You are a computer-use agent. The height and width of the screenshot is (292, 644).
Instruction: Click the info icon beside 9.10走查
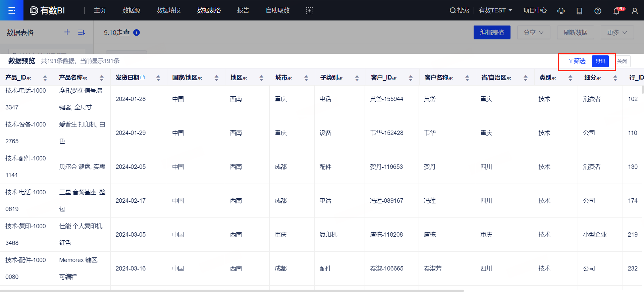[x=137, y=33]
